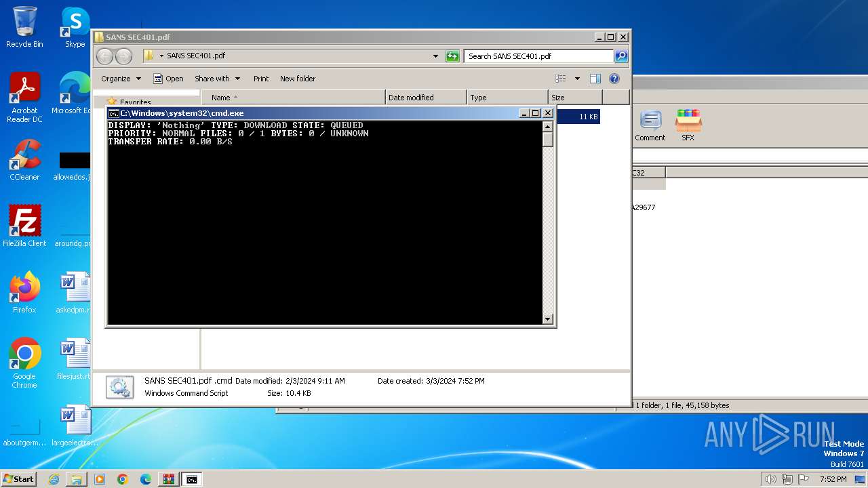Screen dimensions: 868x488
Task: Click Open in Explorer toolbar
Action: (x=168, y=79)
